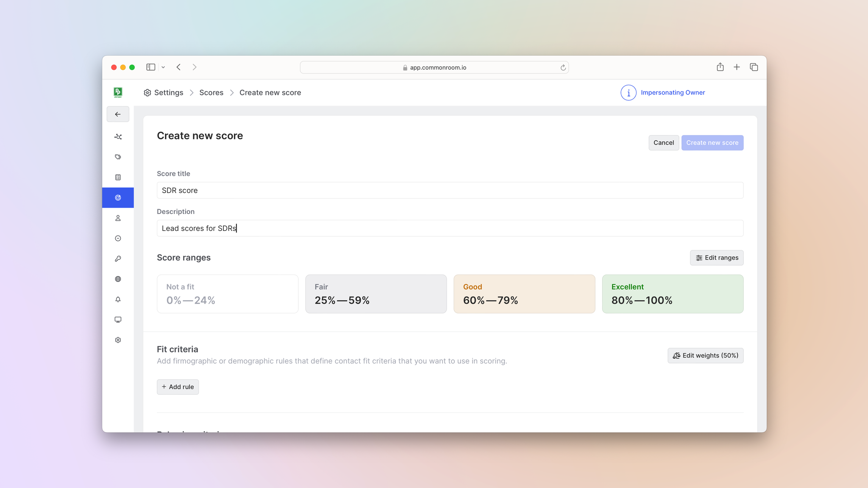The image size is (868, 488).
Task: Click into the Score title field
Action: click(x=450, y=191)
